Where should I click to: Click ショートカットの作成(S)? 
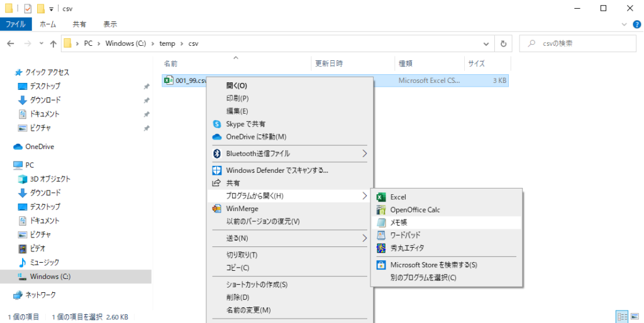pyautogui.click(x=289, y=285)
